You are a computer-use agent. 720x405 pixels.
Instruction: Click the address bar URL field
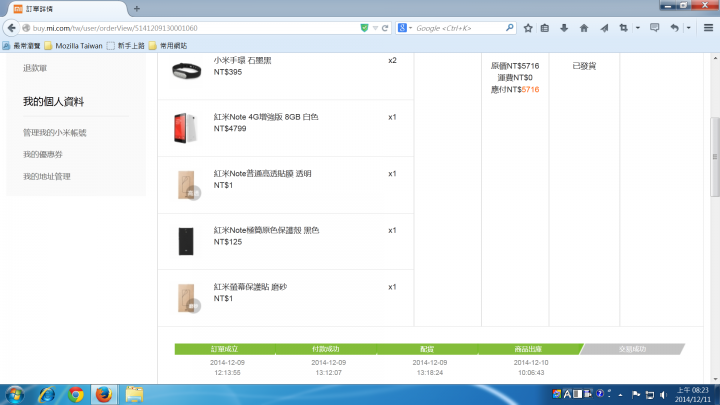coord(195,28)
